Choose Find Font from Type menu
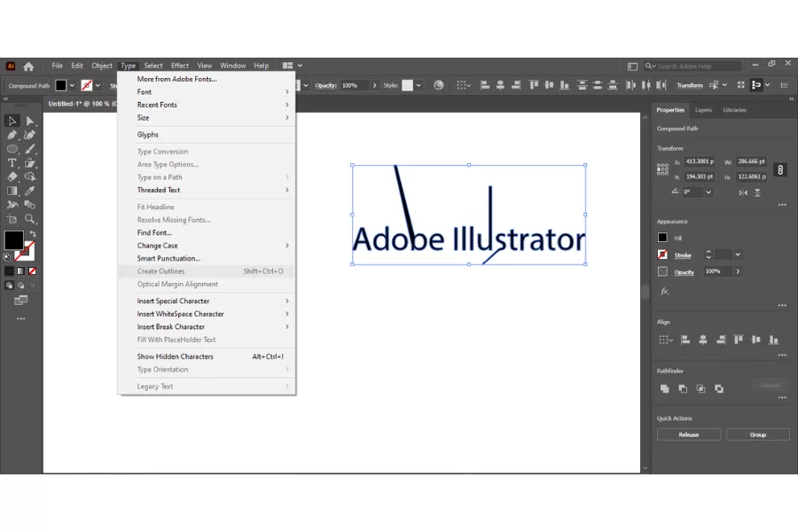Image resolution: width=798 pixels, height=532 pixels. point(207,232)
